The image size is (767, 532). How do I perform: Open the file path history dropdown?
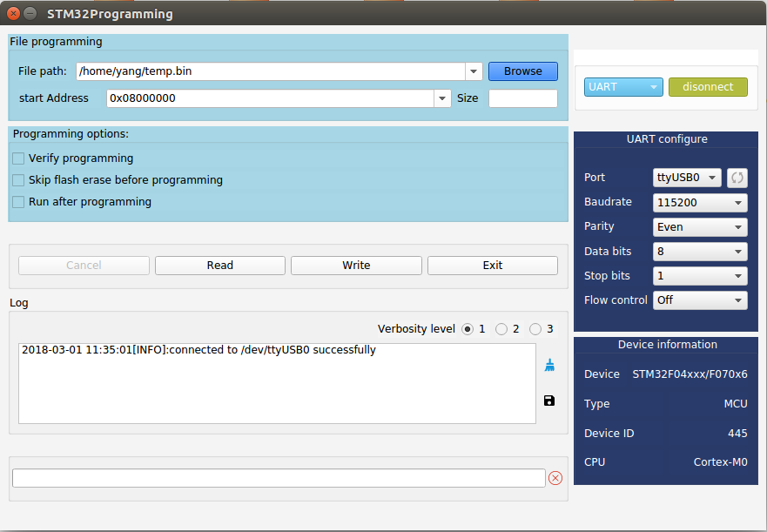click(474, 71)
